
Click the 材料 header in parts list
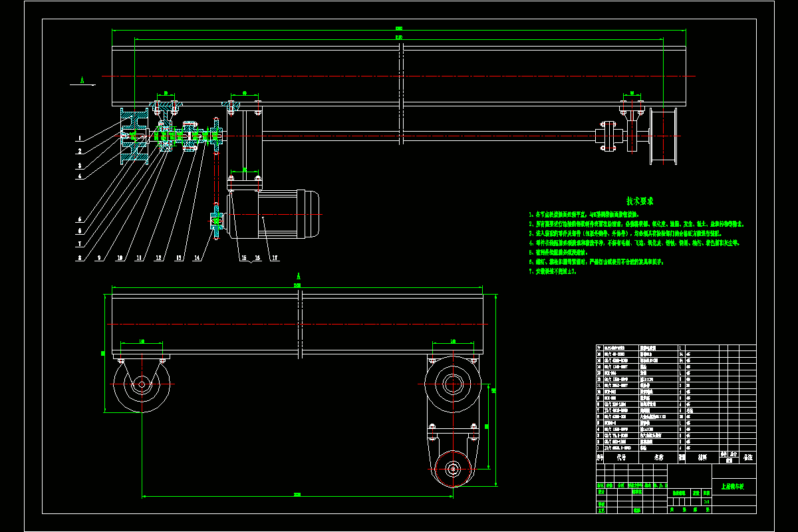(702, 458)
